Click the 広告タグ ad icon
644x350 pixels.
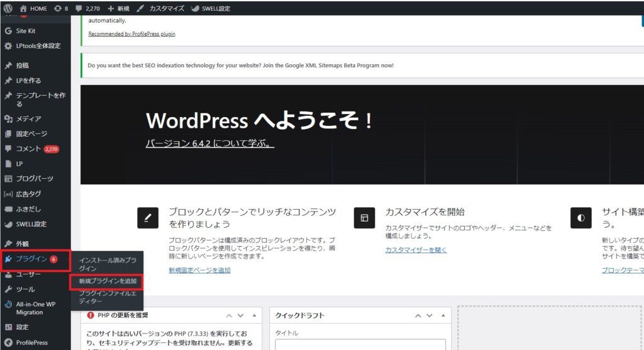point(8,194)
